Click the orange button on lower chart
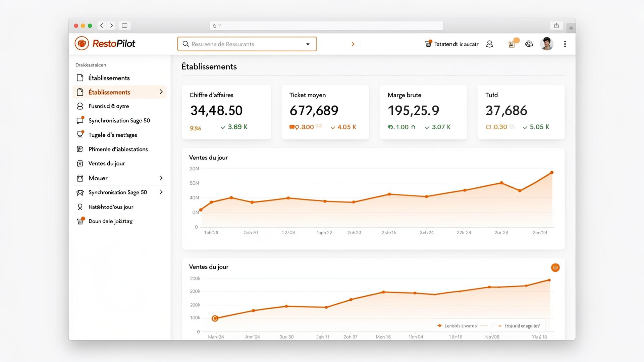 coord(555,267)
